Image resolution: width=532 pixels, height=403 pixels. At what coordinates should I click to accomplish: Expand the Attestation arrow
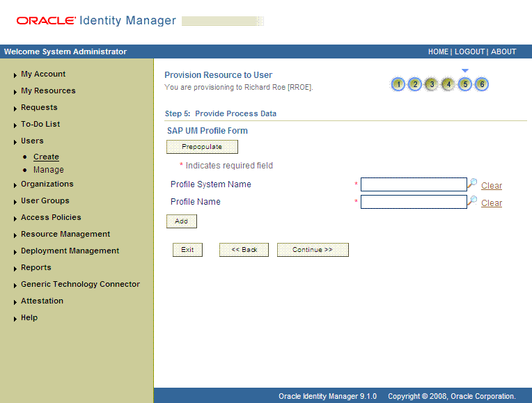(x=15, y=302)
